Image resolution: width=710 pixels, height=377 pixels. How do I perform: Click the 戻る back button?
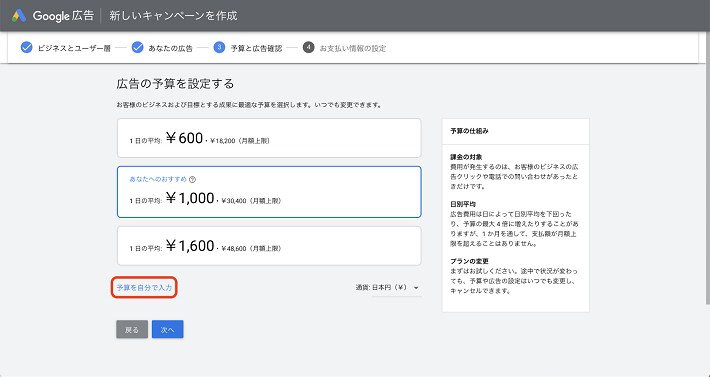point(132,330)
